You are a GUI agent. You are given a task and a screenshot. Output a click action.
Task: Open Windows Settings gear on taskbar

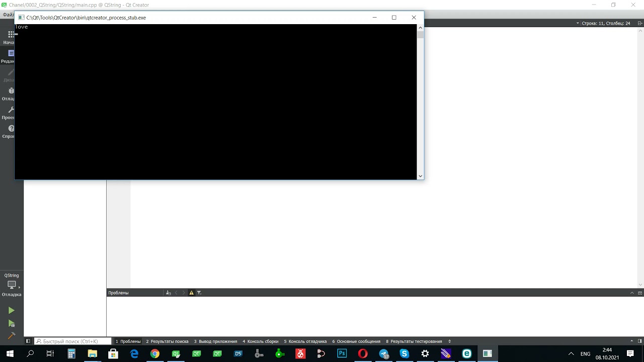click(x=425, y=354)
